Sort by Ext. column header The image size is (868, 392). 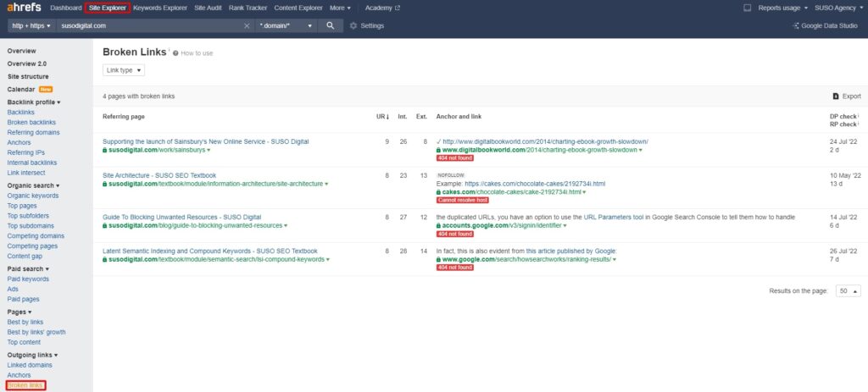coord(422,117)
